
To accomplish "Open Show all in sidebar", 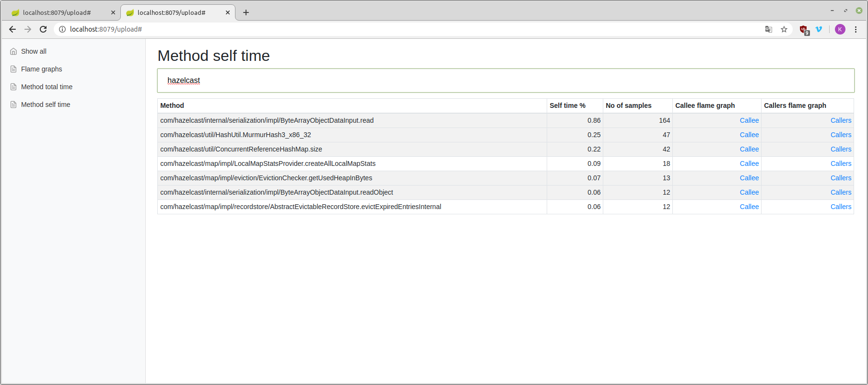I will [34, 51].
